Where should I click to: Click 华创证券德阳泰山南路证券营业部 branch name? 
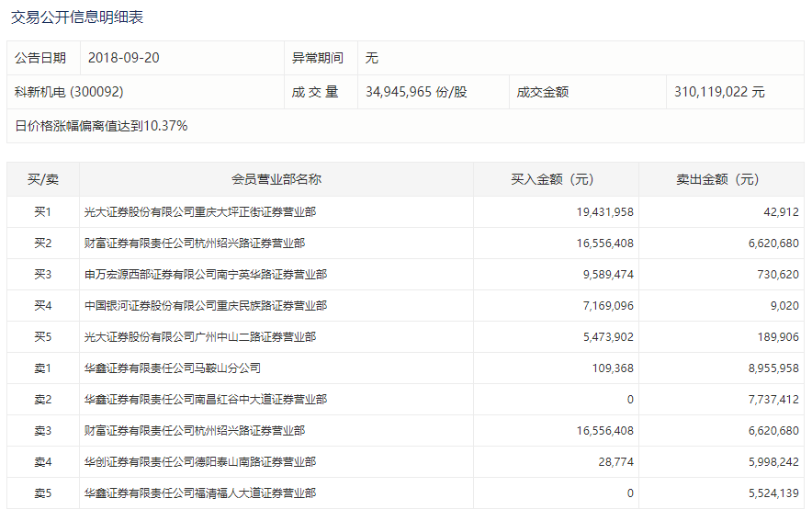click(205, 462)
